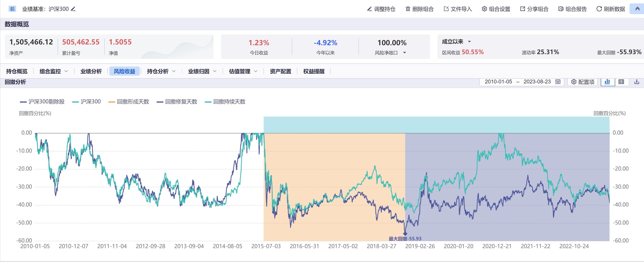Open the 资产配置 tab

click(x=280, y=71)
